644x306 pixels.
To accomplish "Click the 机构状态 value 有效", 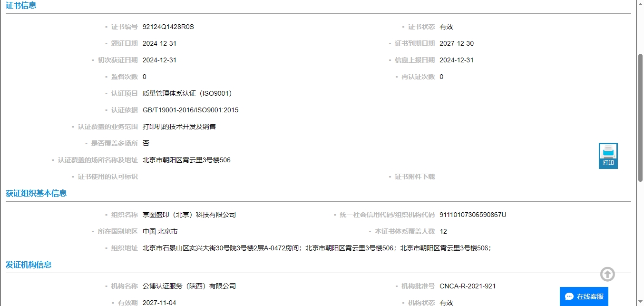I will pyautogui.click(x=446, y=303).
